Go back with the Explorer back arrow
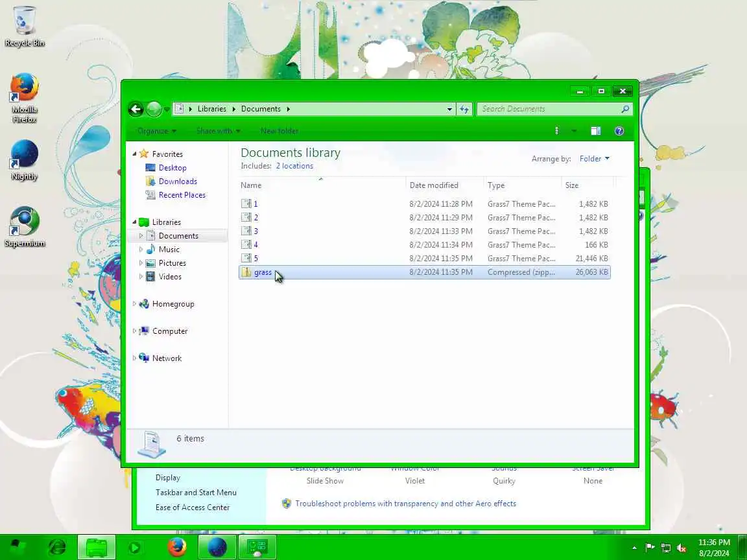The image size is (747, 560). [136, 110]
